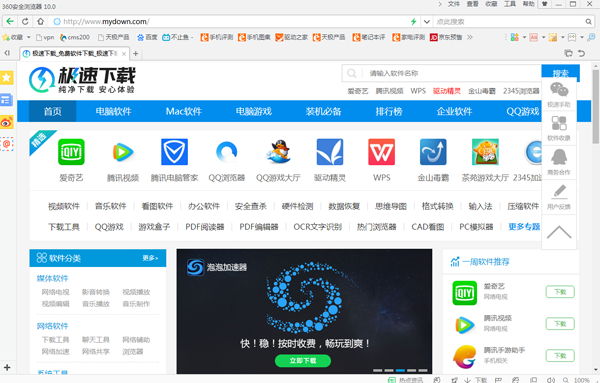Add a sidebar app with plus icon

pyautogui.click(x=7, y=368)
